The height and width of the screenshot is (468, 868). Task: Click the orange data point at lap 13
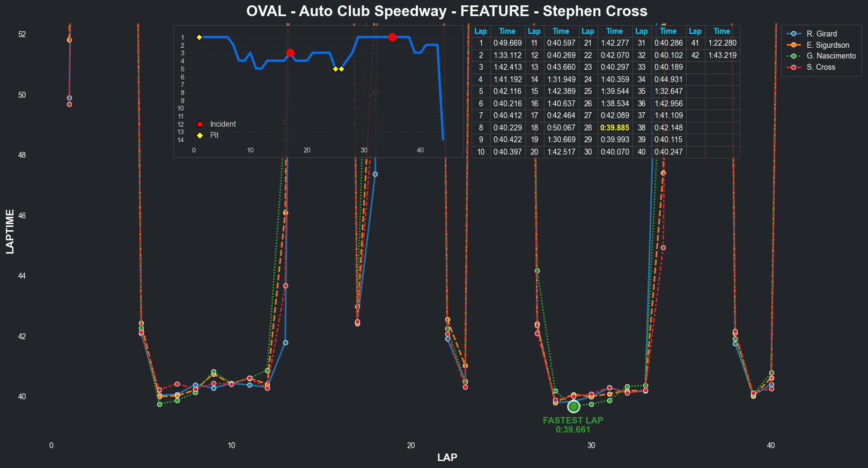coord(285,213)
